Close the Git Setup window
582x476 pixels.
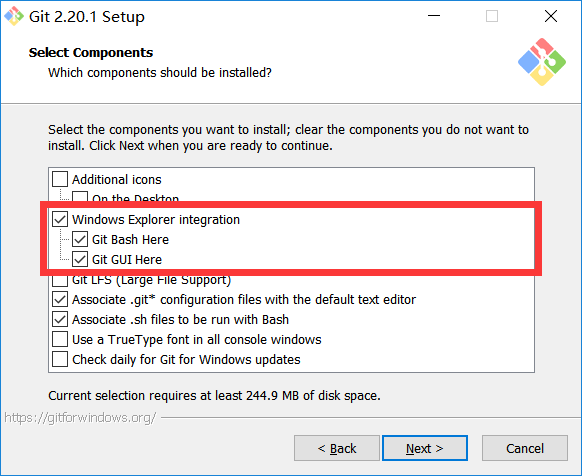pyautogui.click(x=550, y=16)
